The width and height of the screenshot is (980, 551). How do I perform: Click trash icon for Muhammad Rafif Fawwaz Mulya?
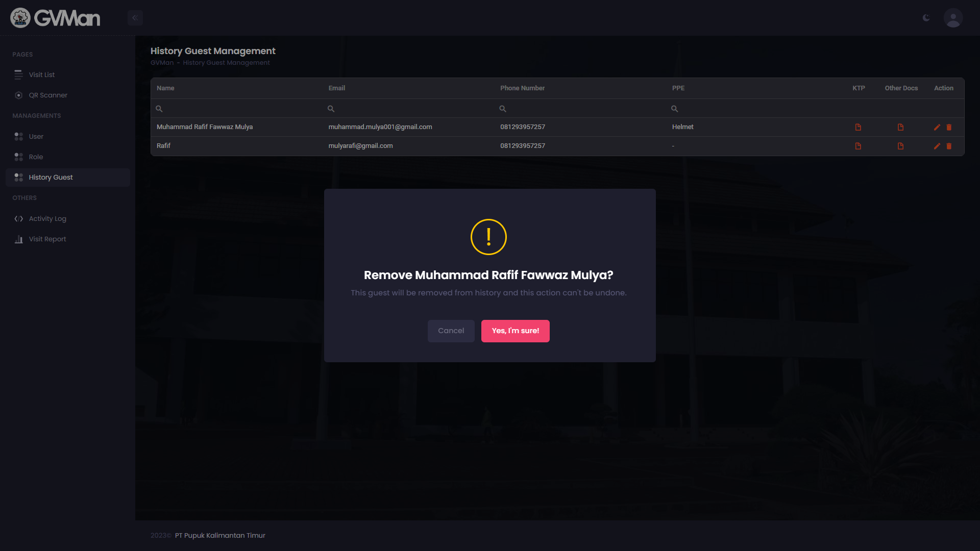point(949,128)
